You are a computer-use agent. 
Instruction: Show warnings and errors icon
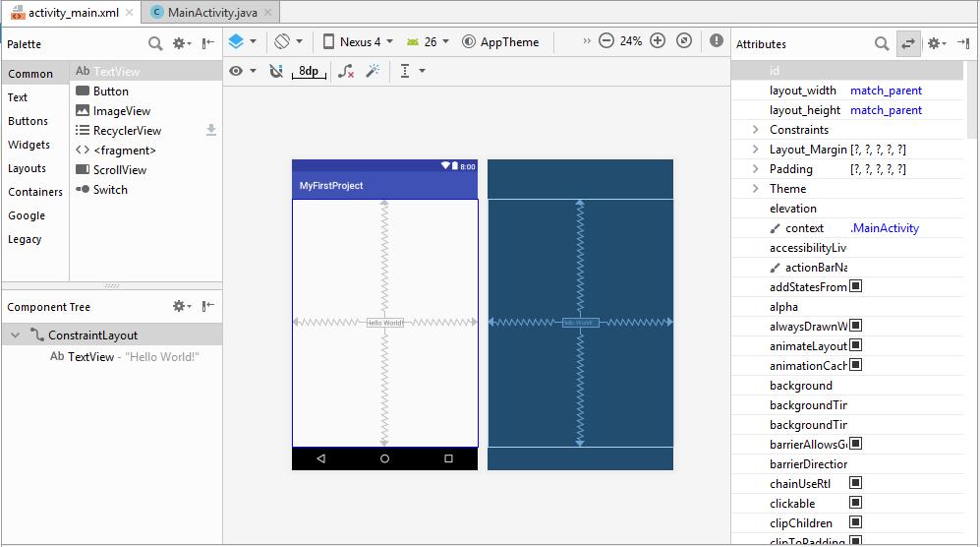click(717, 41)
